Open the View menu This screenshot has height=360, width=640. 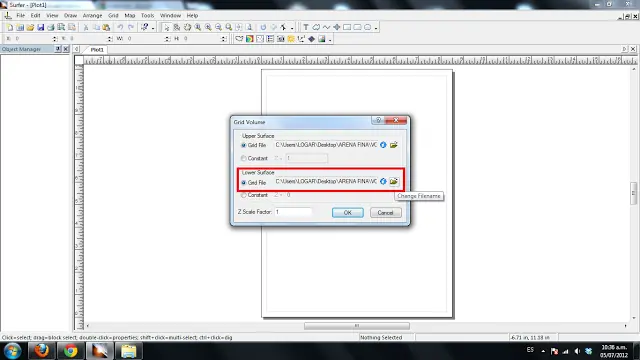coord(52,16)
